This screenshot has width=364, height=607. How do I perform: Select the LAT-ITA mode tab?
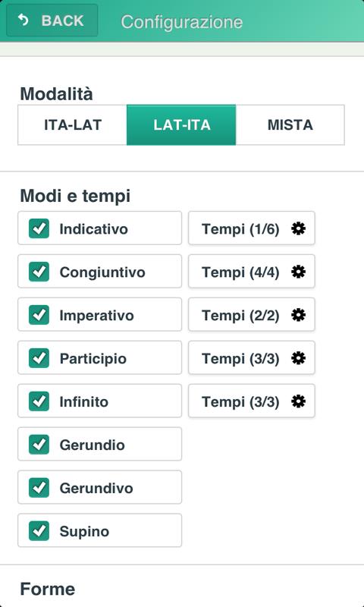(181, 125)
